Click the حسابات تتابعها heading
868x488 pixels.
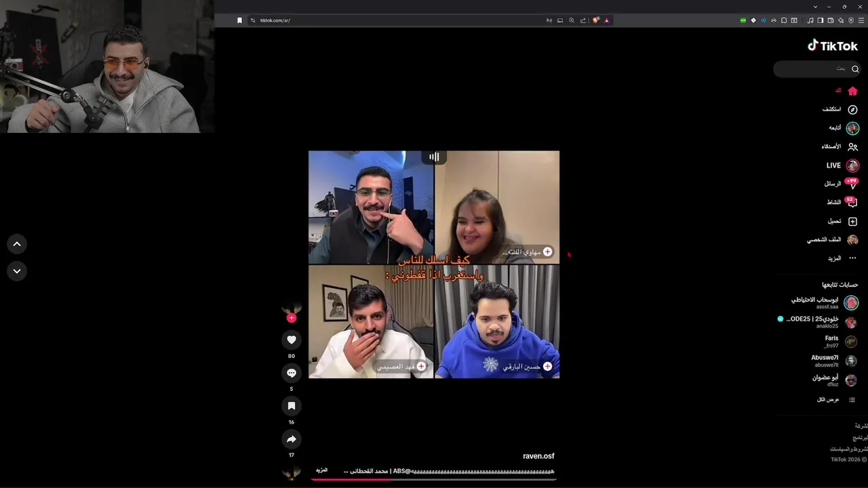tap(840, 285)
